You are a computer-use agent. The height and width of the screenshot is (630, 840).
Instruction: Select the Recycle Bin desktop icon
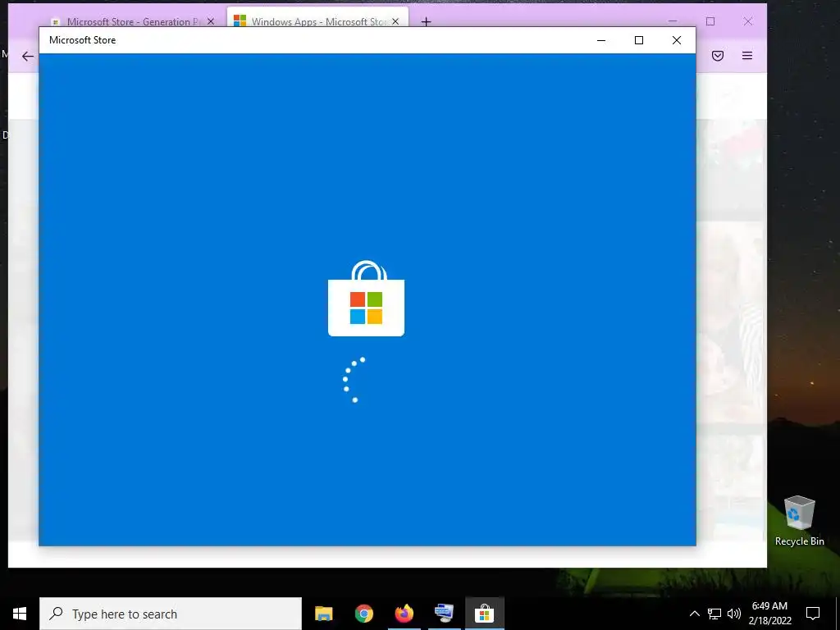[799, 521]
